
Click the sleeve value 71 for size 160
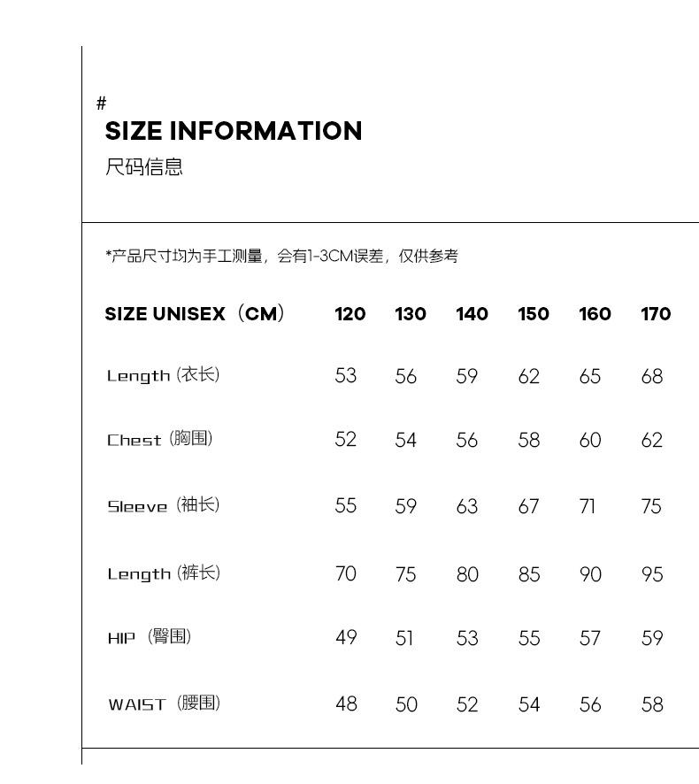pyautogui.click(x=588, y=506)
